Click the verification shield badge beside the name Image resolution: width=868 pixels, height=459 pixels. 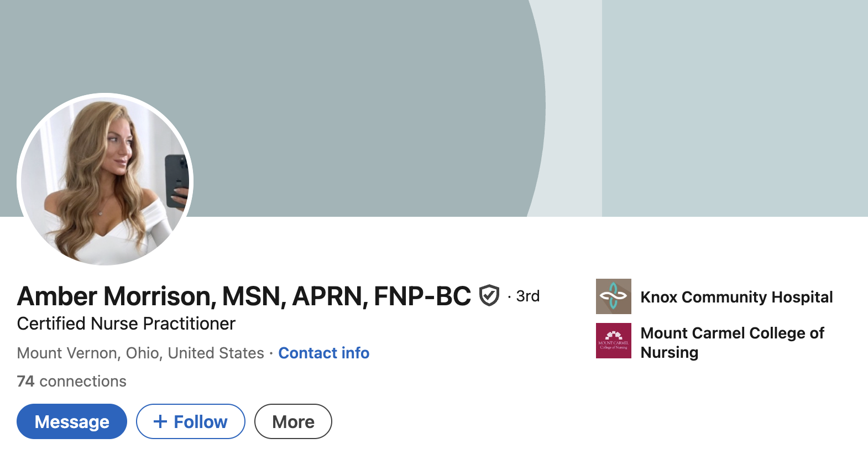(489, 296)
